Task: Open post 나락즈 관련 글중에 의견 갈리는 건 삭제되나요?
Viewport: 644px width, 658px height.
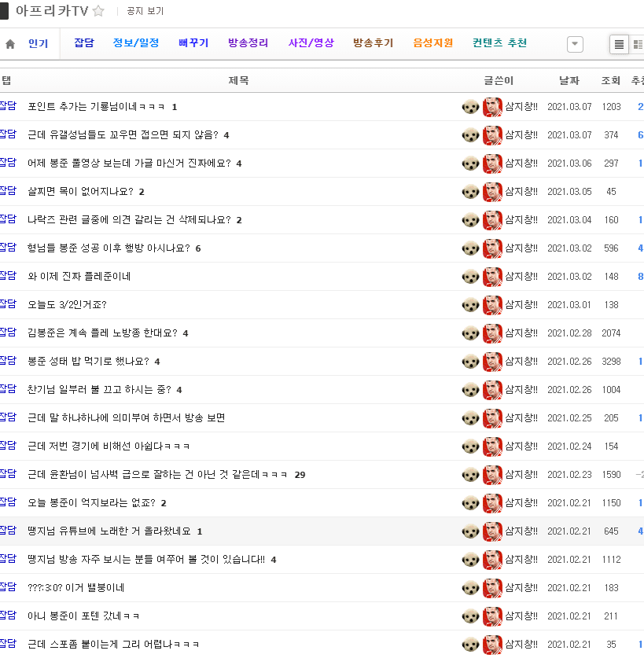Action: (x=129, y=220)
